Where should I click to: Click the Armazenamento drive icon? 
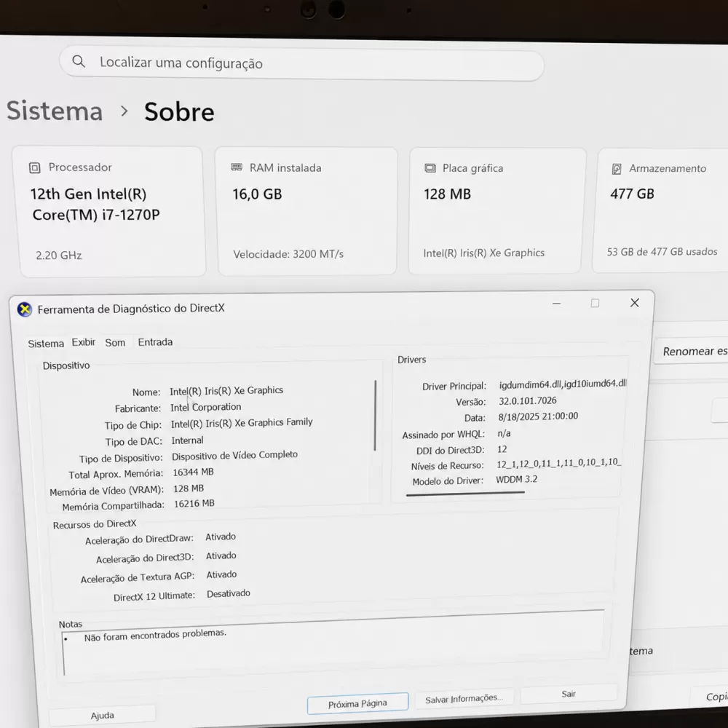click(x=617, y=169)
